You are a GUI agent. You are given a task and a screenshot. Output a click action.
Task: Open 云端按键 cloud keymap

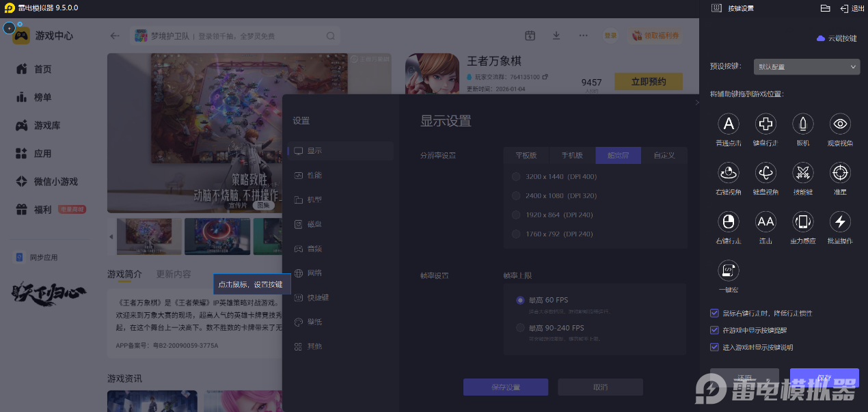coord(837,38)
